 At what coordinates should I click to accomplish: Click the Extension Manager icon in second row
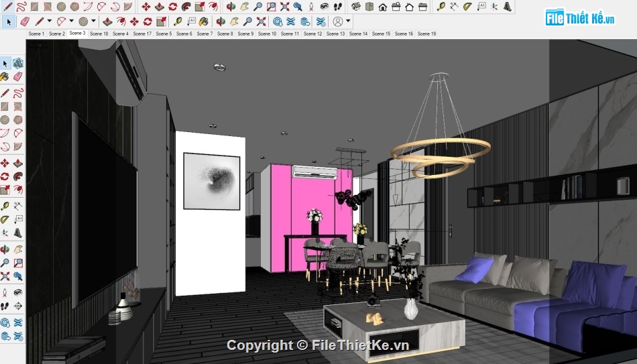(x=321, y=21)
